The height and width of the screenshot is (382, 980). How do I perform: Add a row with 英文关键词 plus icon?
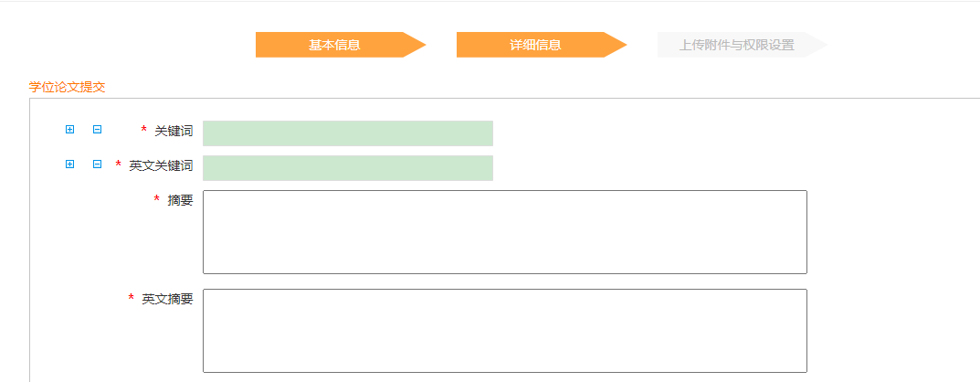coord(69,164)
